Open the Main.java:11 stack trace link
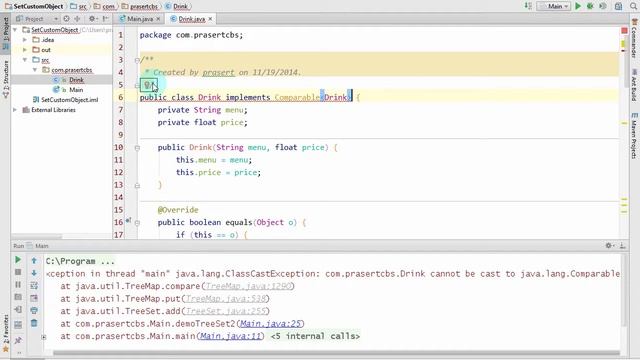Screen dimensions: 640x360 [230, 336]
